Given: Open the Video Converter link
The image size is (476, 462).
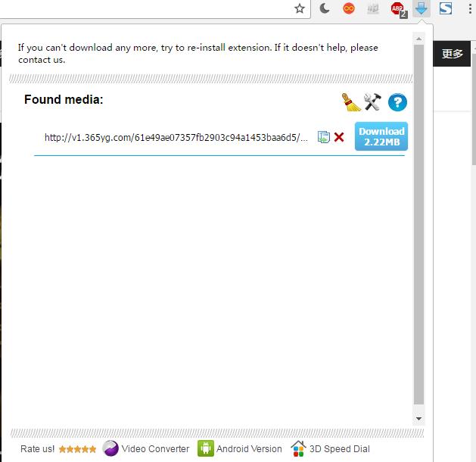Looking at the screenshot, I should click(155, 448).
